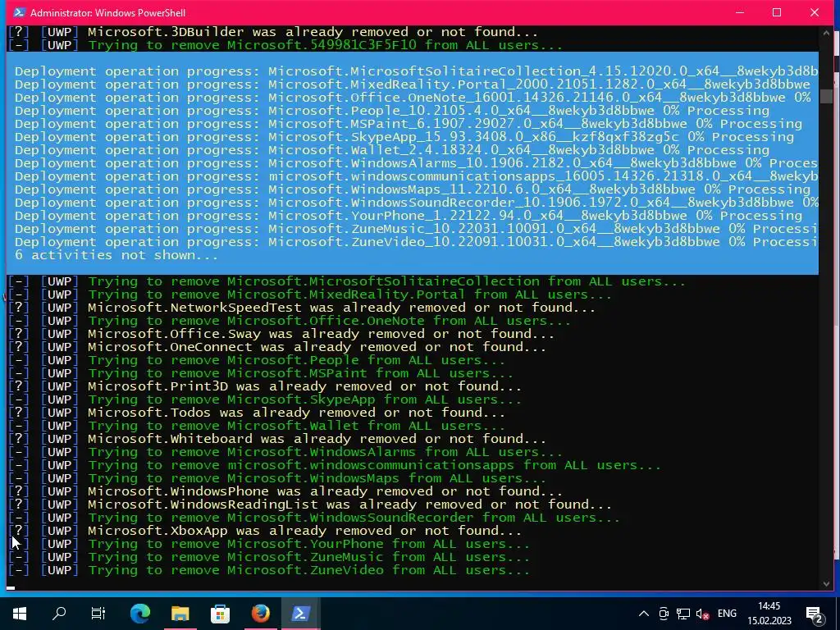840x630 pixels.
Task: Click the scrollbar up arrow
Action: click(826, 33)
